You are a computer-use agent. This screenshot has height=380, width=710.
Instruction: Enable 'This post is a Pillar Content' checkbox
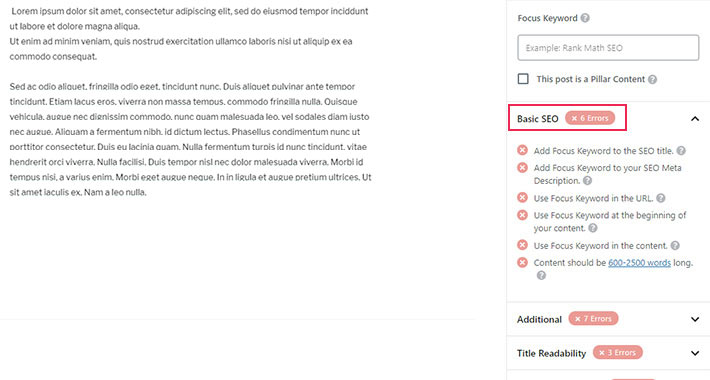coord(523,79)
